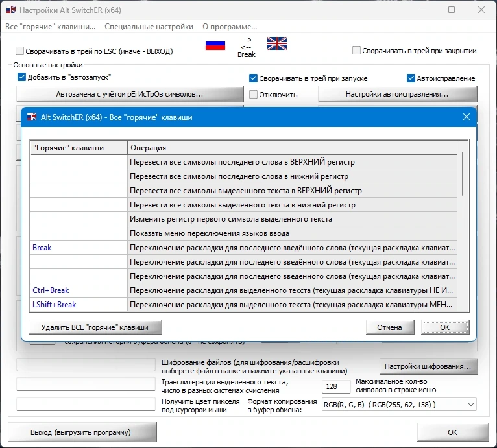
Task: Close the hotkeys dialog with X
Action: [467, 117]
